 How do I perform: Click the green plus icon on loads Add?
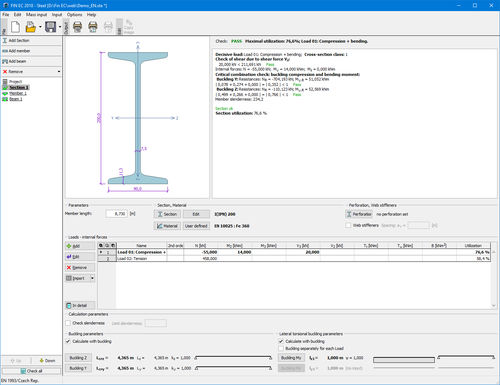tap(69, 246)
